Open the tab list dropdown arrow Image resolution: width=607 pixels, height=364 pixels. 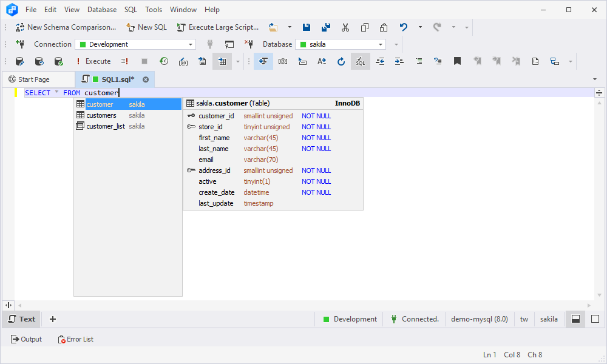595,79
